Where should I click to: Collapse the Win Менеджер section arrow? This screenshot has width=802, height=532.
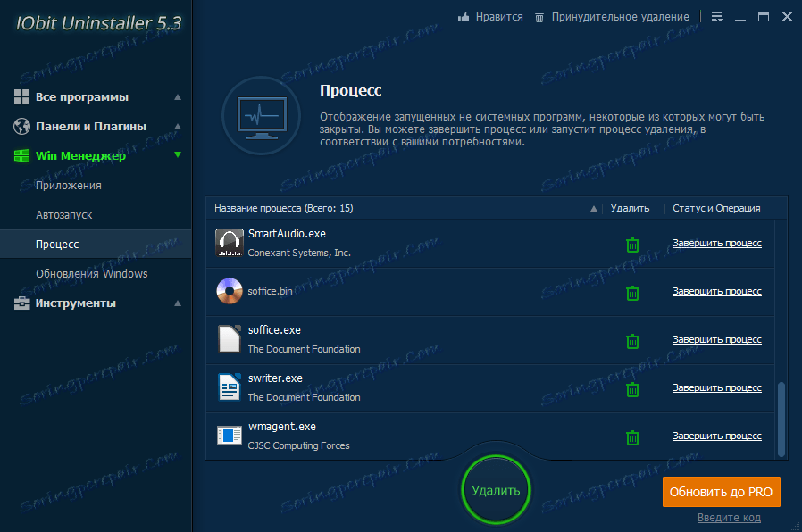coord(178,154)
